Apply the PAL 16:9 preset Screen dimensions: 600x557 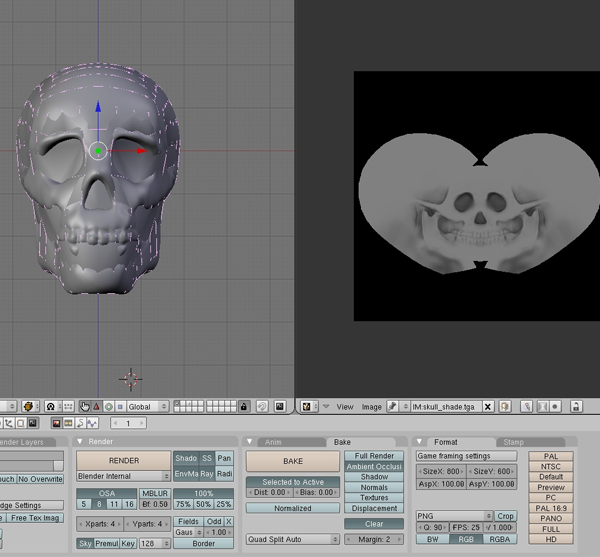click(551, 508)
